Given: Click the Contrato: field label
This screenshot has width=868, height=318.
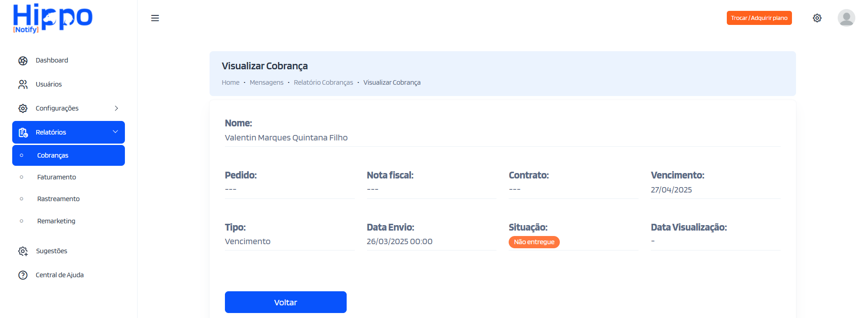Looking at the screenshot, I should click(x=529, y=175).
